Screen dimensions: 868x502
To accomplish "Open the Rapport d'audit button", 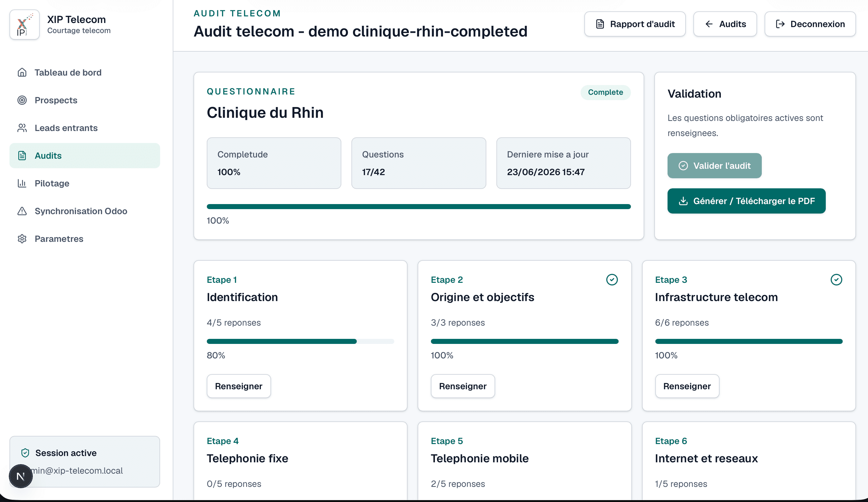I will click(634, 24).
